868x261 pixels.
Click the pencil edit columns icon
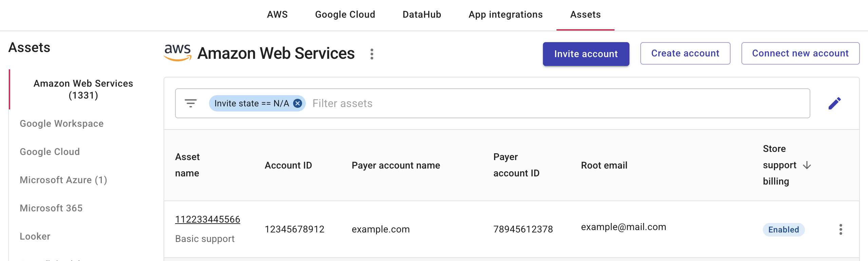coord(834,103)
